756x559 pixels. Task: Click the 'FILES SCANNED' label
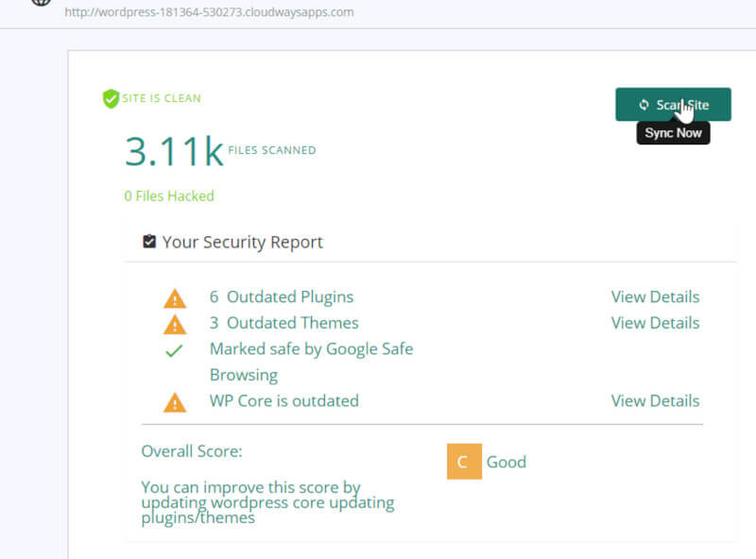coord(272,150)
